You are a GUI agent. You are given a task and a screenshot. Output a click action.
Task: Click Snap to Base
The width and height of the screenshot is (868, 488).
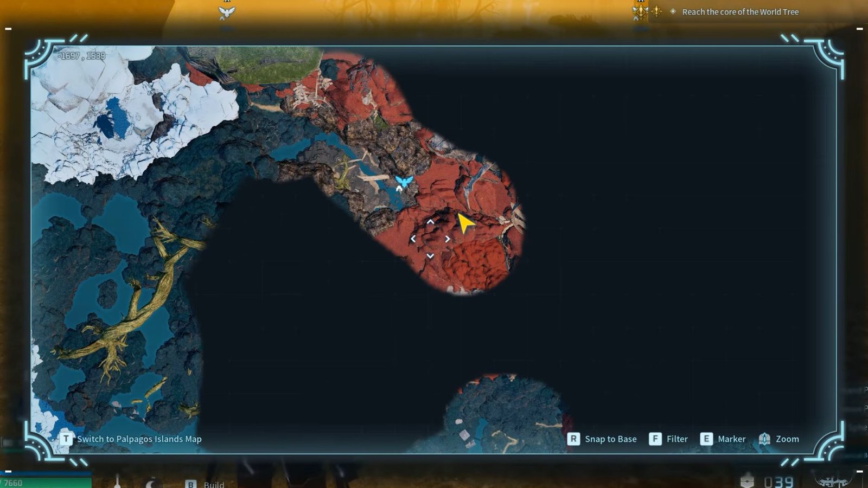611,439
